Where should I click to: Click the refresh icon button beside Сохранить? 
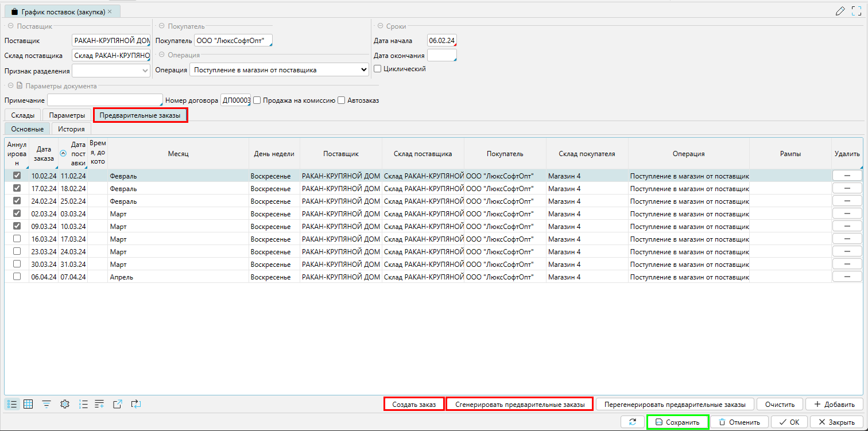click(633, 422)
